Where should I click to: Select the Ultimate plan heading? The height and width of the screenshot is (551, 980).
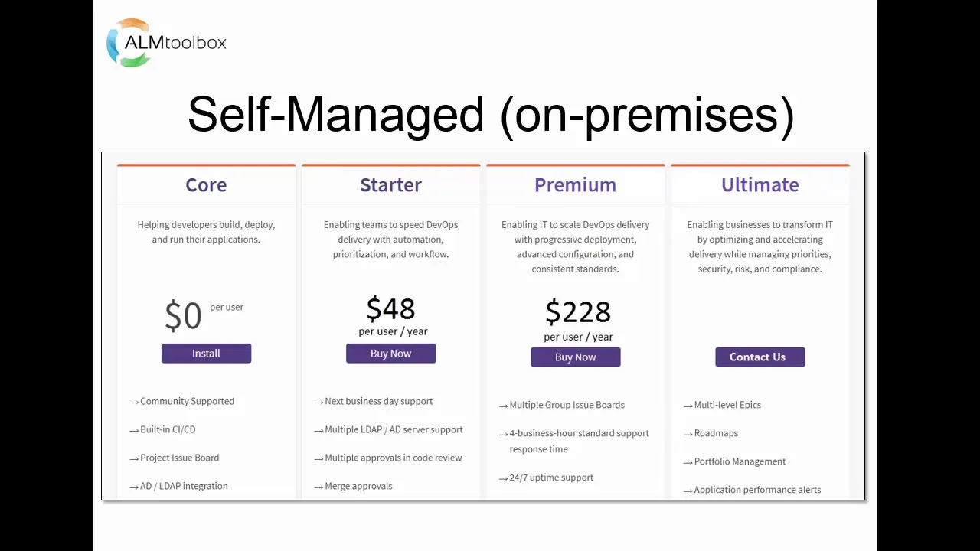coord(759,185)
